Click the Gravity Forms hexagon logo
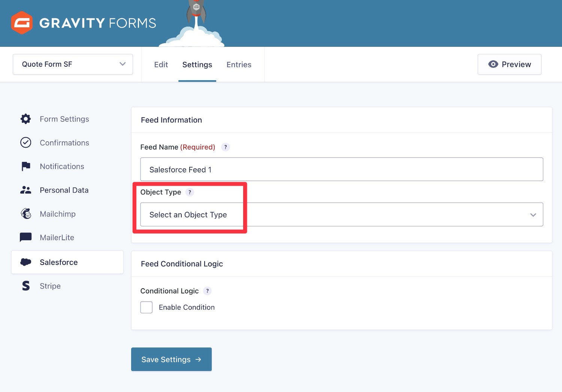 click(x=22, y=23)
